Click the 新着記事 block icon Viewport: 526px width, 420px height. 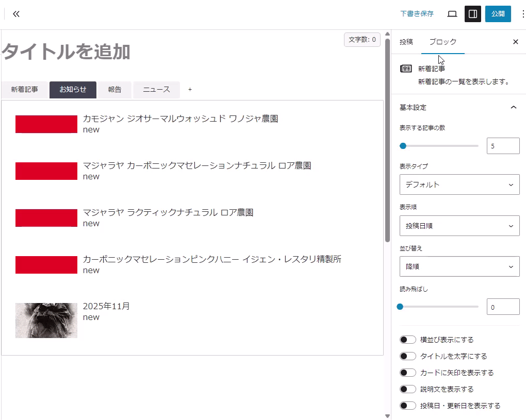tap(406, 69)
